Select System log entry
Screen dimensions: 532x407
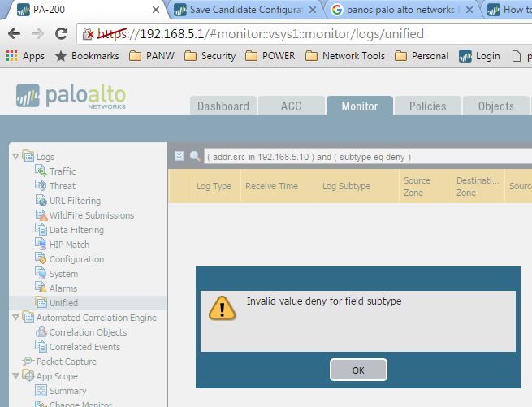(64, 273)
